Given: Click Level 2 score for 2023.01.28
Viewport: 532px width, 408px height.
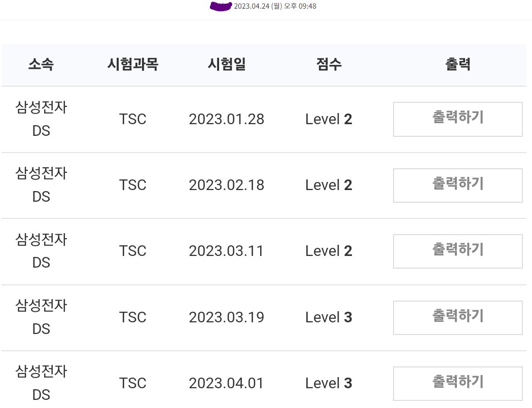Looking at the screenshot, I should click(x=329, y=119).
